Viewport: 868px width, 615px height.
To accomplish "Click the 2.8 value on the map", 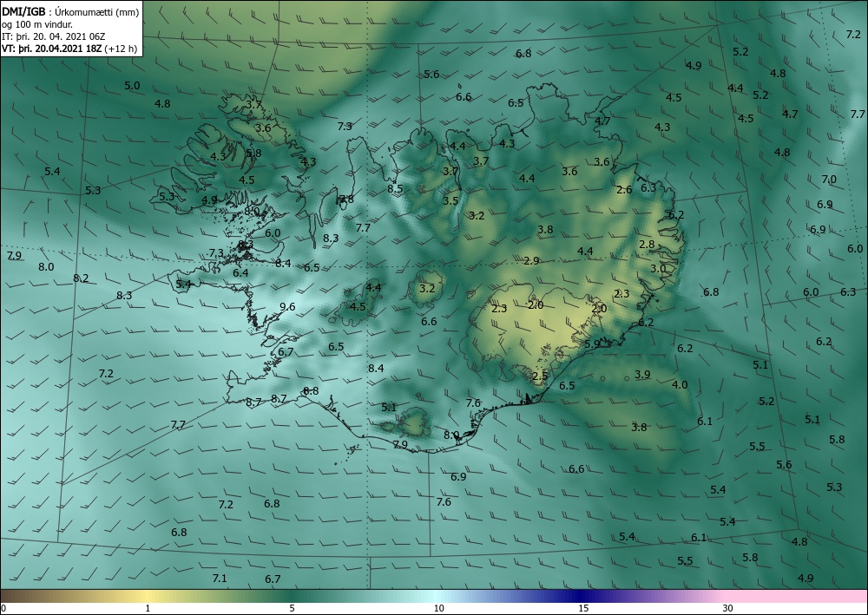I will click(x=647, y=245).
